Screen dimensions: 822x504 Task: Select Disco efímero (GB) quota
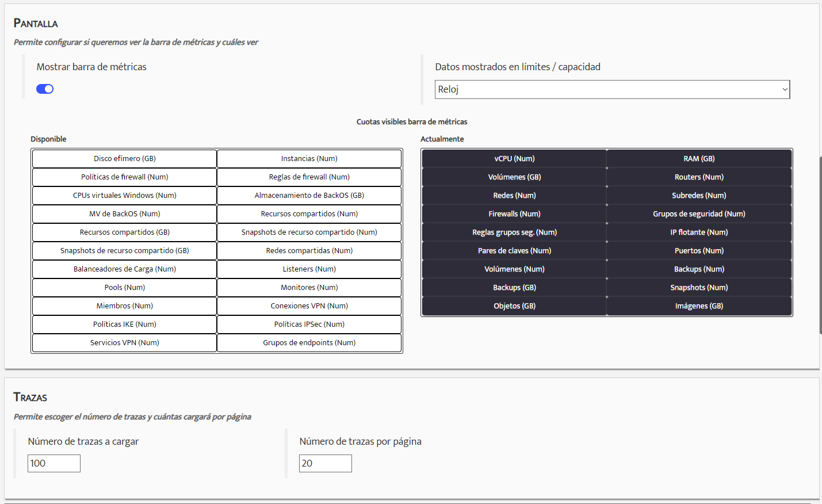125,158
